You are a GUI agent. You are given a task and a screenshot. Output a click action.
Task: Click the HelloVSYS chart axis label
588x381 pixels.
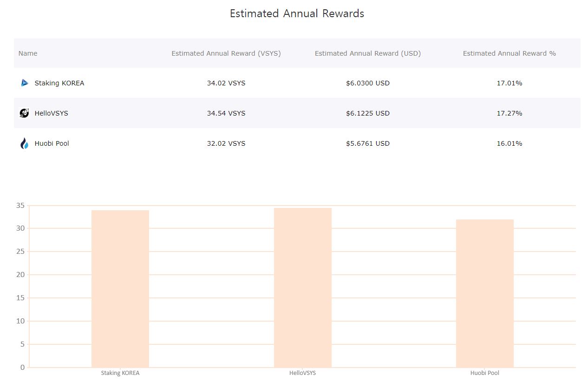tap(303, 373)
